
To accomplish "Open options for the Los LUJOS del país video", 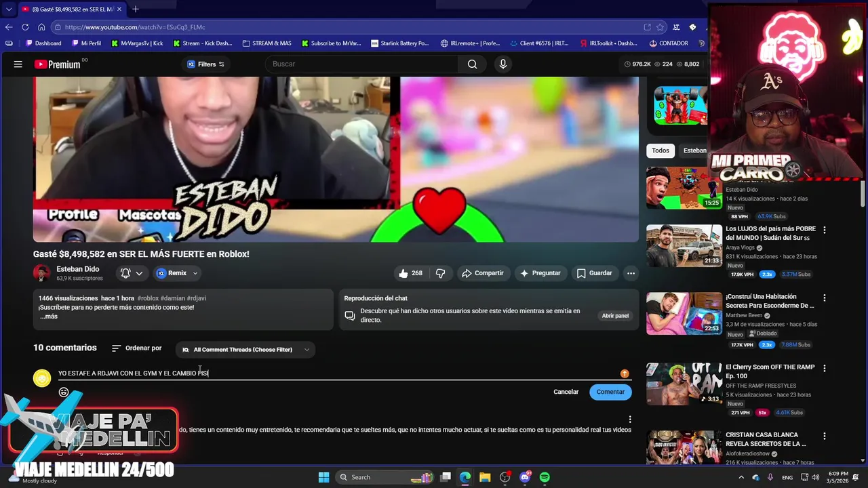I will point(825,230).
